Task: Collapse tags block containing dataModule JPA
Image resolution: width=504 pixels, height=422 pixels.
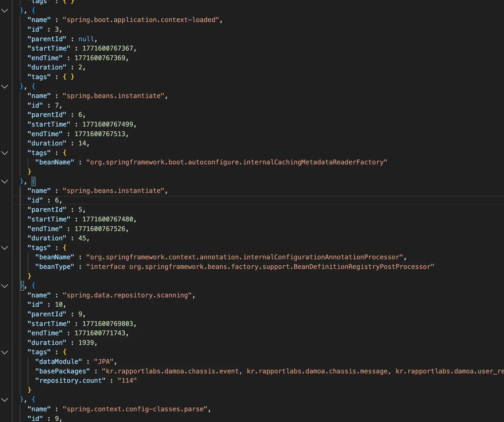Action: click(5, 353)
